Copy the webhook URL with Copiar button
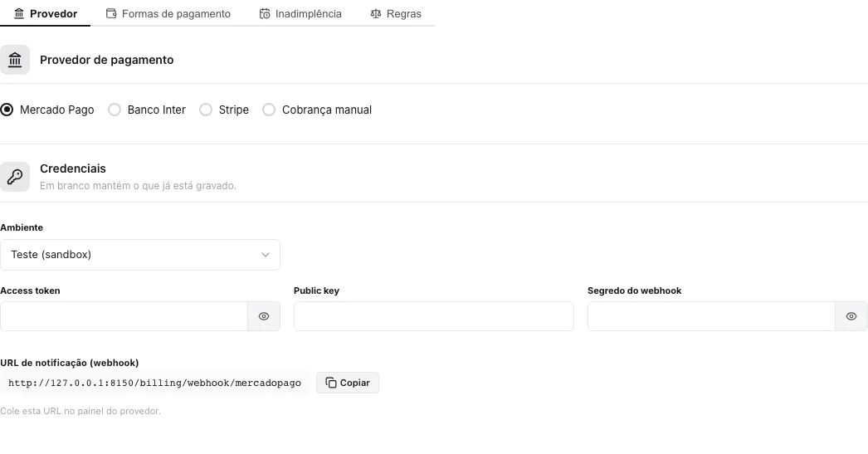The image size is (868, 454). 348,383
